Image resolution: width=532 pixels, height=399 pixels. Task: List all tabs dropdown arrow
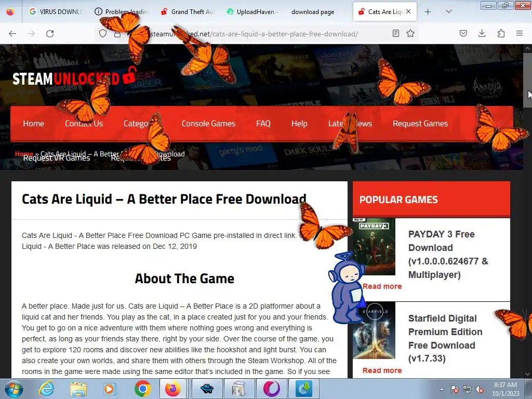448,11
